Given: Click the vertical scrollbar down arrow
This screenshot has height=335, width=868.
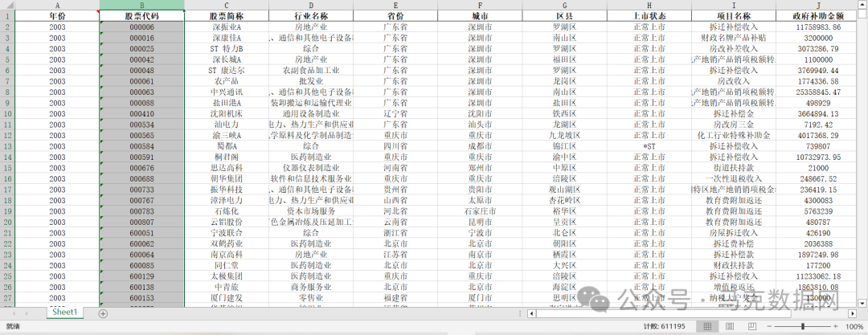Looking at the screenshot, I should coord(862,302).
